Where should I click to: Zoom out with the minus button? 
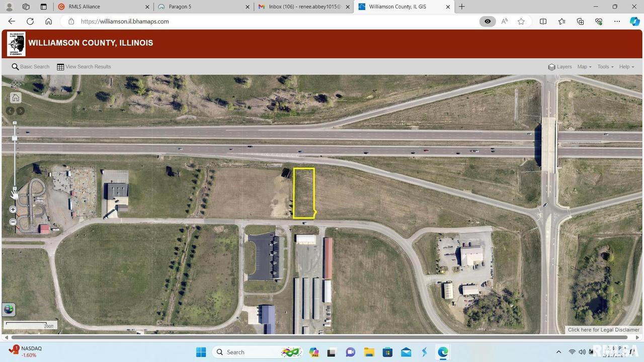coord(13,222)
